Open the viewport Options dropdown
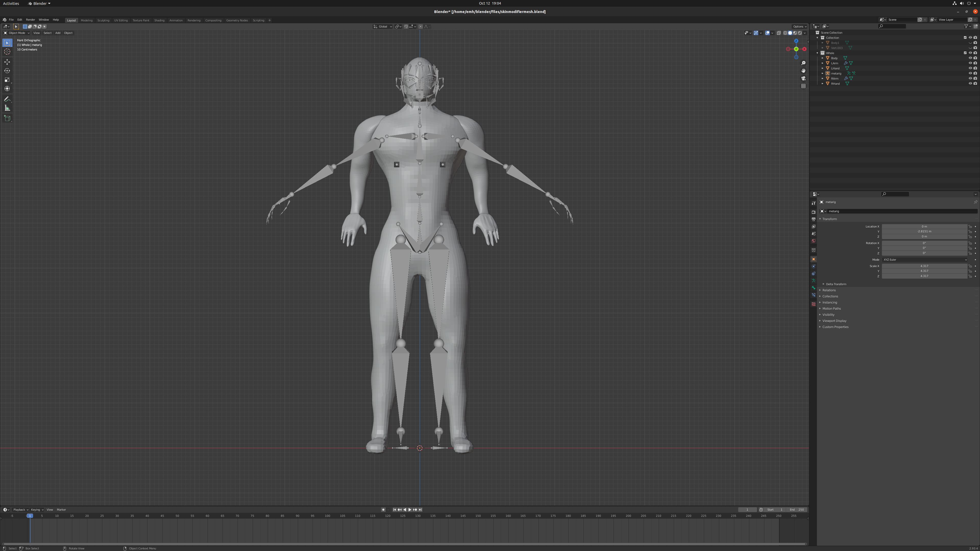This screenshot has height=551, width=980. pos(799,27)
